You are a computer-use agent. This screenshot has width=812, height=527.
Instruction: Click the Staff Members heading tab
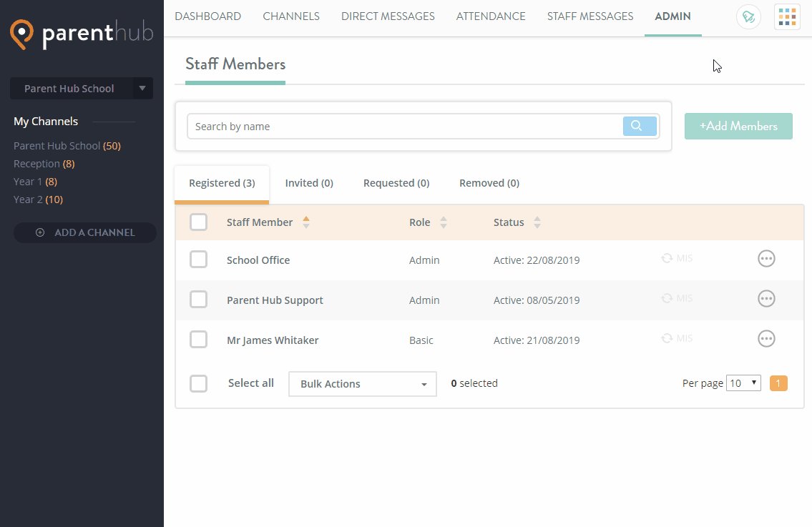235,64
